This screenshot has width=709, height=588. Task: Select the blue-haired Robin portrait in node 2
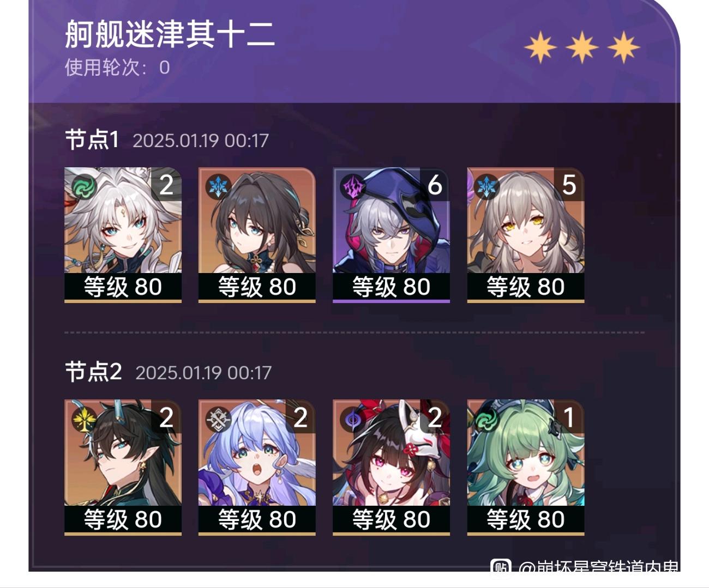[257, 467]
